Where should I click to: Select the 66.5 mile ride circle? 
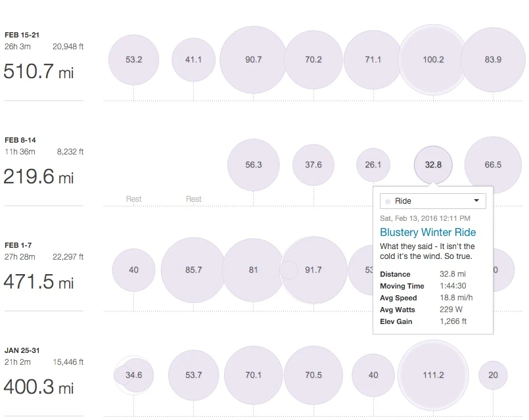pos(493,165)
